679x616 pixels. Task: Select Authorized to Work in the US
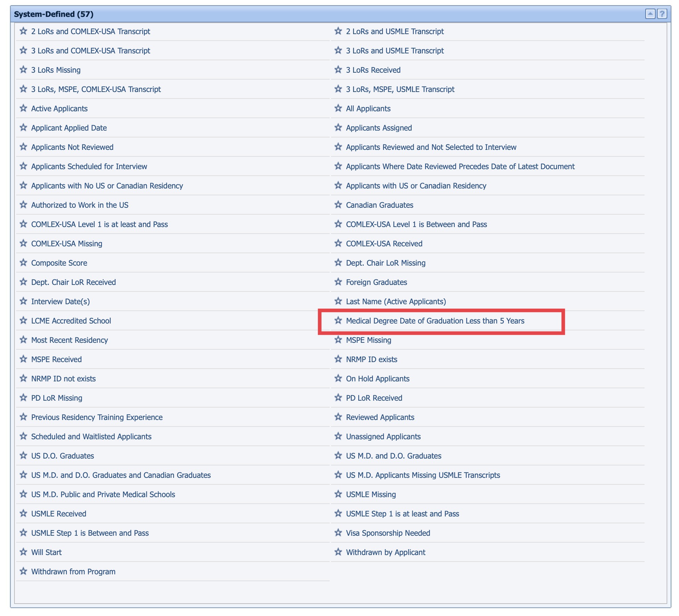click(x=80, y=205)
